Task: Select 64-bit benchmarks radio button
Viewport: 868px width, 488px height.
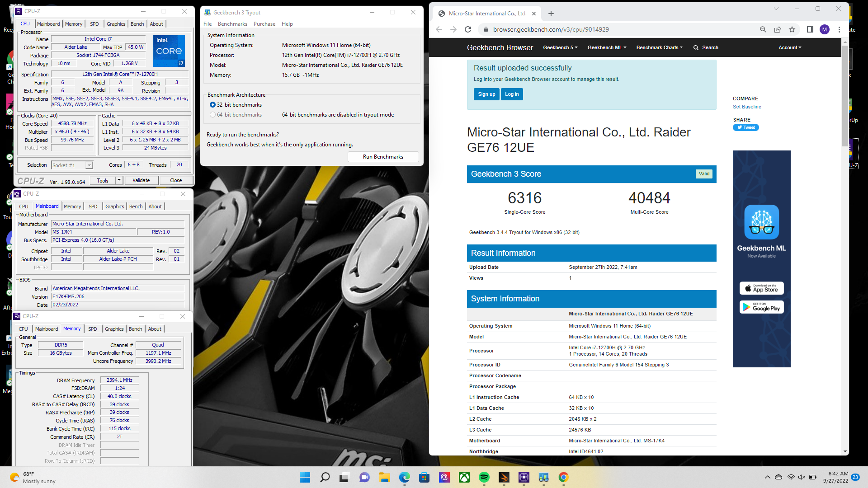Action: [x=212, y=115]
